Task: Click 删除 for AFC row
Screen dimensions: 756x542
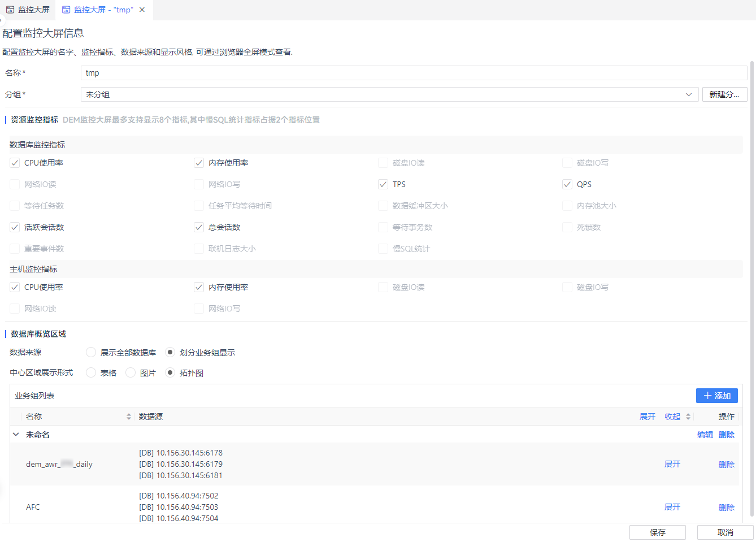Action: 727,508
